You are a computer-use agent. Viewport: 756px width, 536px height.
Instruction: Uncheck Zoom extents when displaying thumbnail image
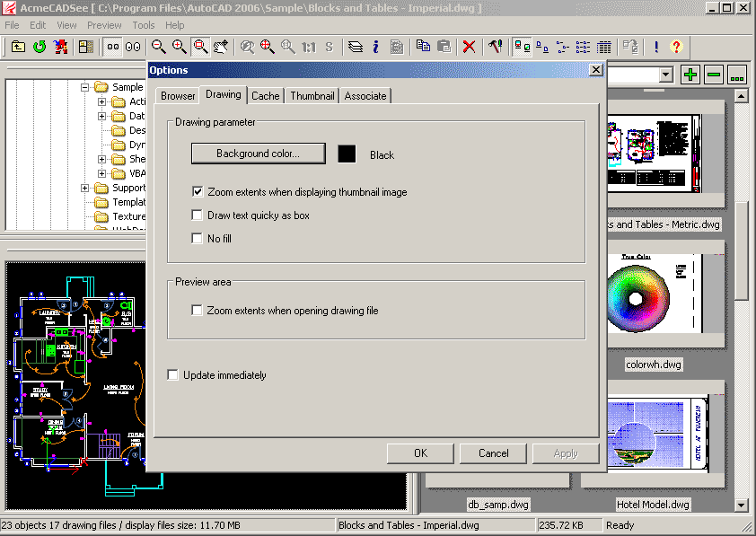(x=198, y=192)
